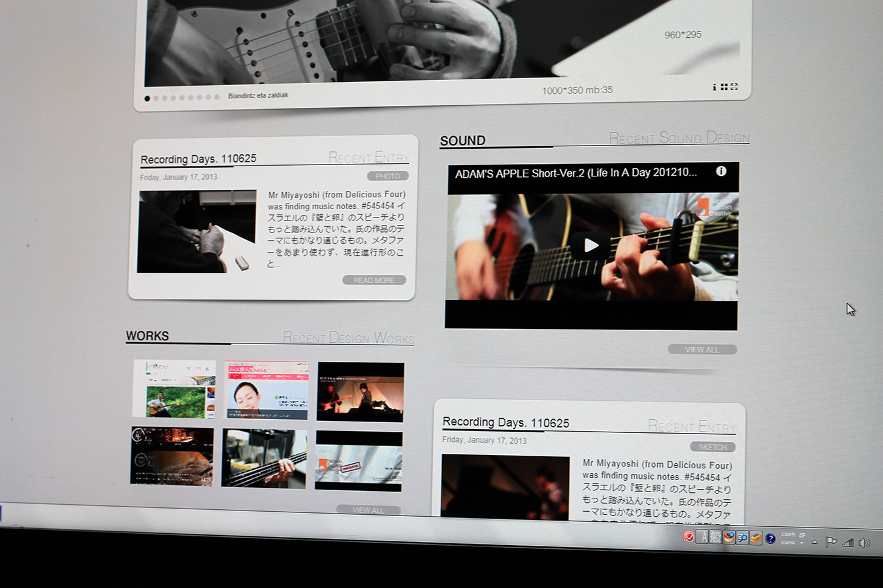Open the first Recording Days. 110625 title
The image size is (883, 588).
[199, 159]
